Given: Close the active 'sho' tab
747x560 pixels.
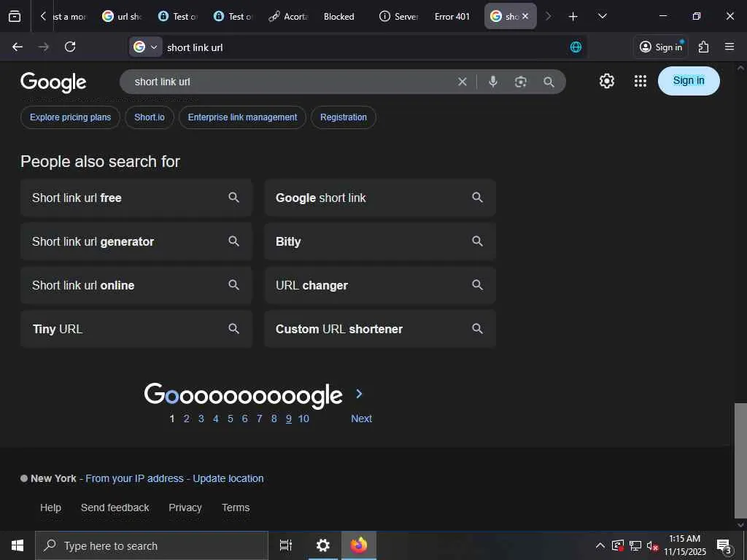Looking at the screenshot, I should (x=525, y=16).
